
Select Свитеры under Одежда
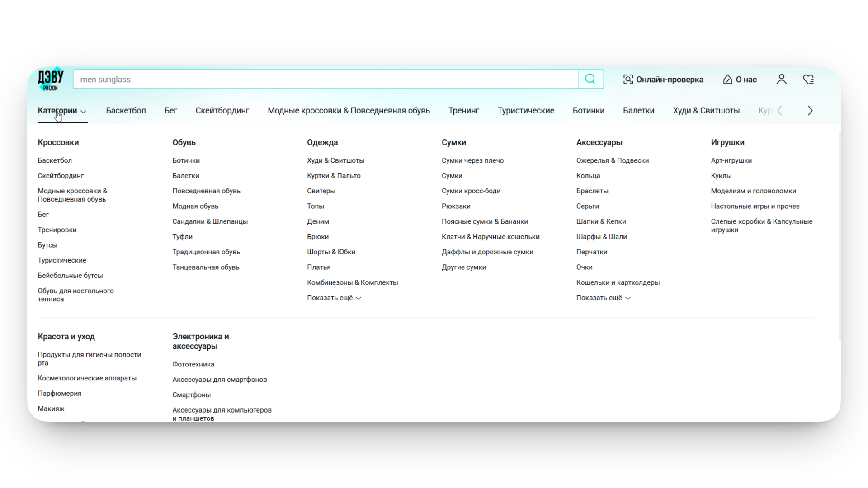coord(321,191)
